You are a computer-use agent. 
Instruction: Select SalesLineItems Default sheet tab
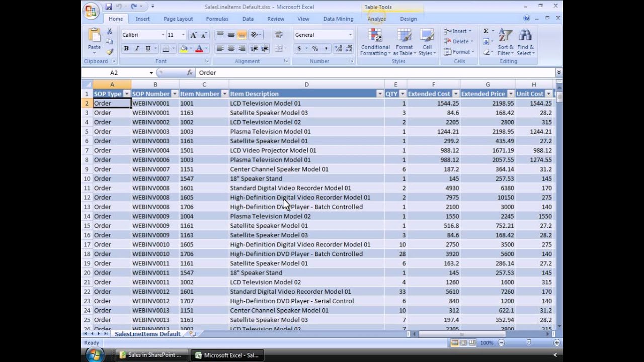click(x=147, y=334)
